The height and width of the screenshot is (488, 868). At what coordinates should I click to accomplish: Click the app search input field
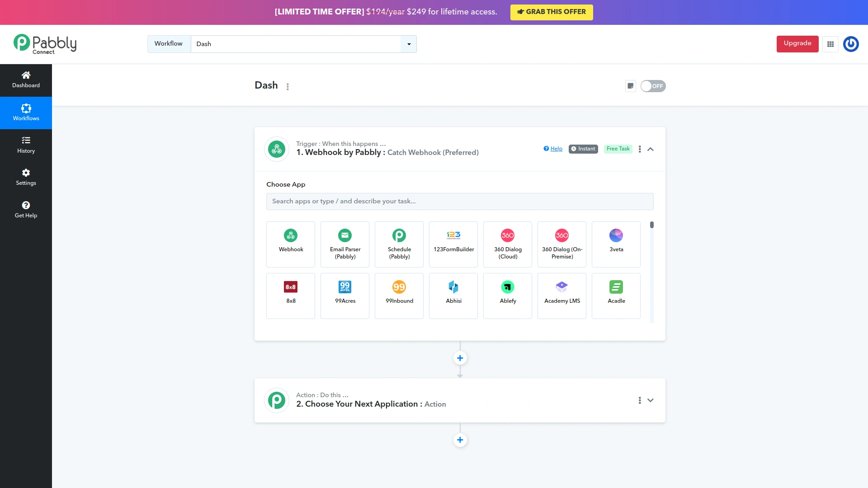pyautogui.click(x=460, y=201)
